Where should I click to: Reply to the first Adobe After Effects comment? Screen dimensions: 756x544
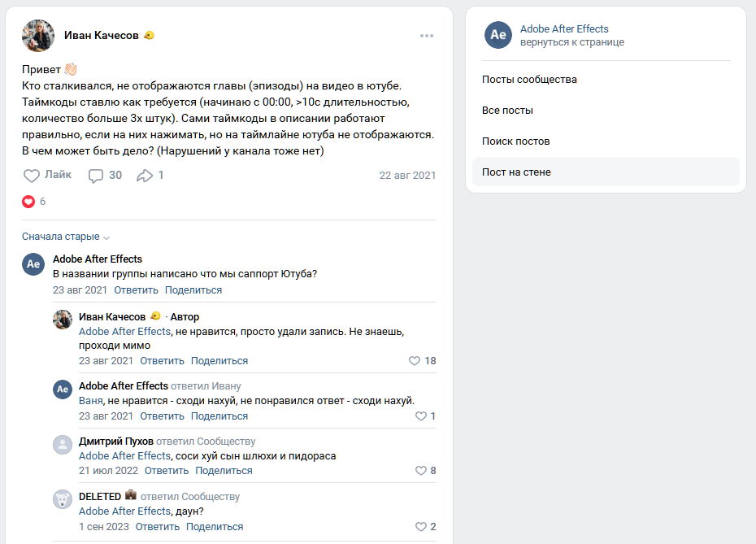click(136, 289)
